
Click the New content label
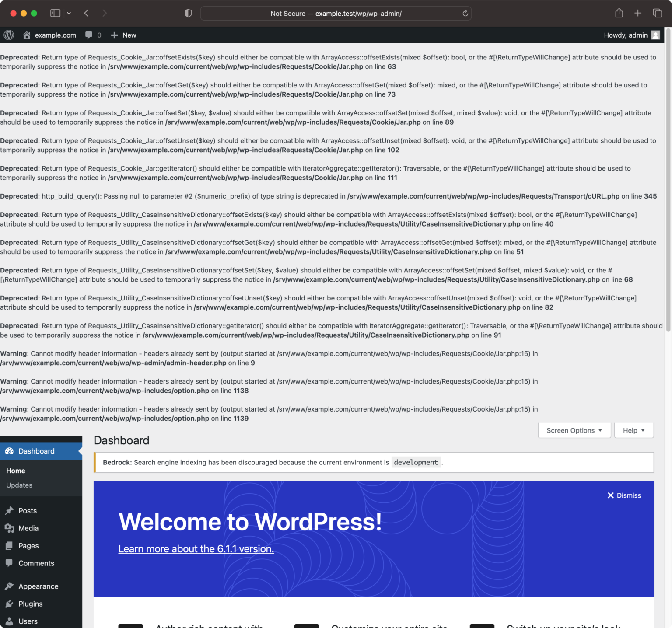coord(129,35)
